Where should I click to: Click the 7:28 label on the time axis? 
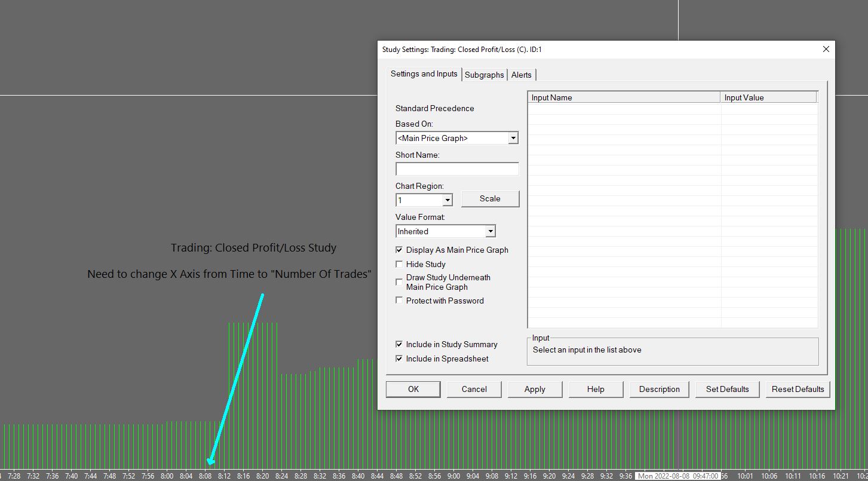[x=14, y=476]
